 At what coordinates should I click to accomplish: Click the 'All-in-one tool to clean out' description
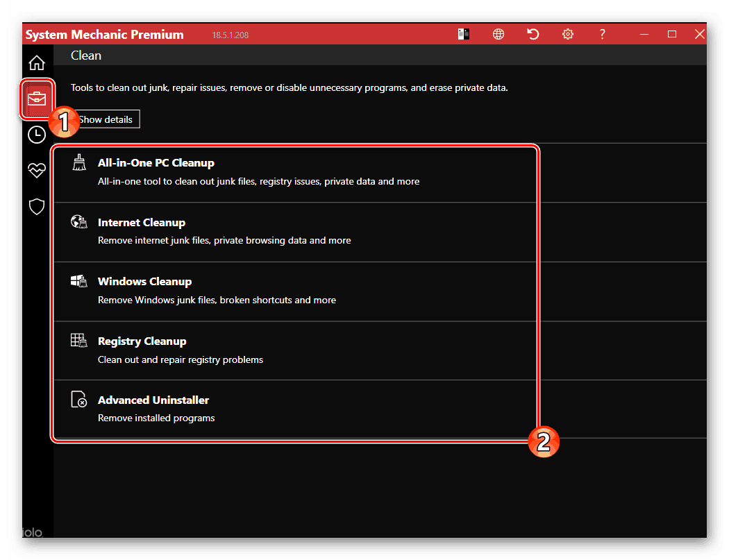[258, 181]
